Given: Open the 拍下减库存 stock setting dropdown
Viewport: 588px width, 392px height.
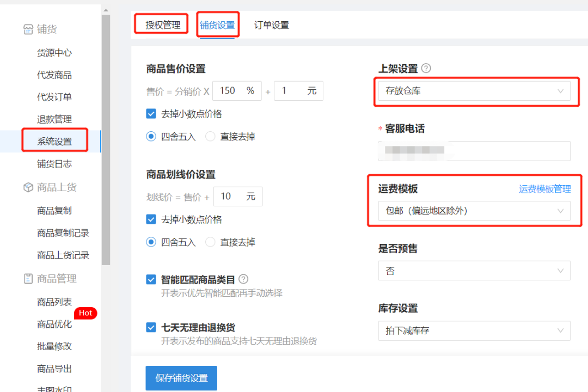Looking at the screenshot, I should coord(474,330).
